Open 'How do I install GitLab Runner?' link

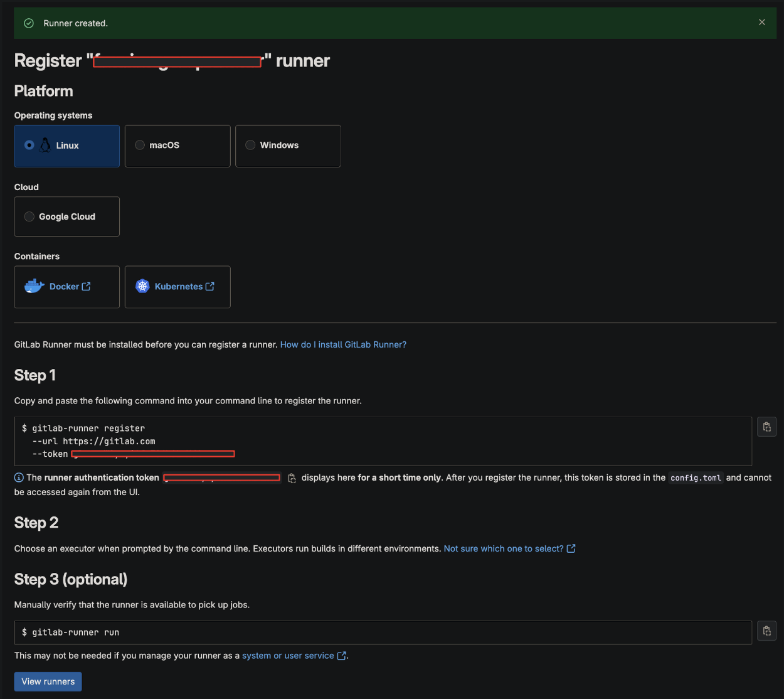[x=343, y=344]
